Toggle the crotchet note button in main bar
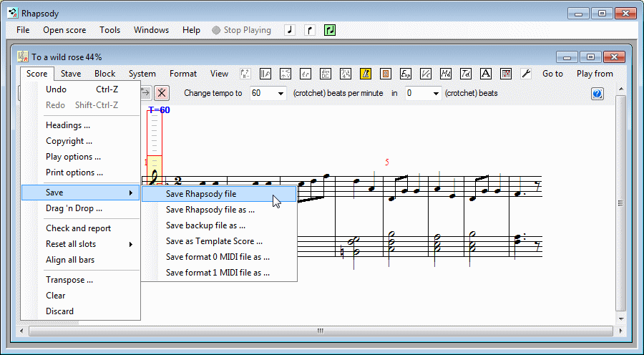Image resolution: width=644 pixels, height=355 pixels. click(x=290, y=30)
